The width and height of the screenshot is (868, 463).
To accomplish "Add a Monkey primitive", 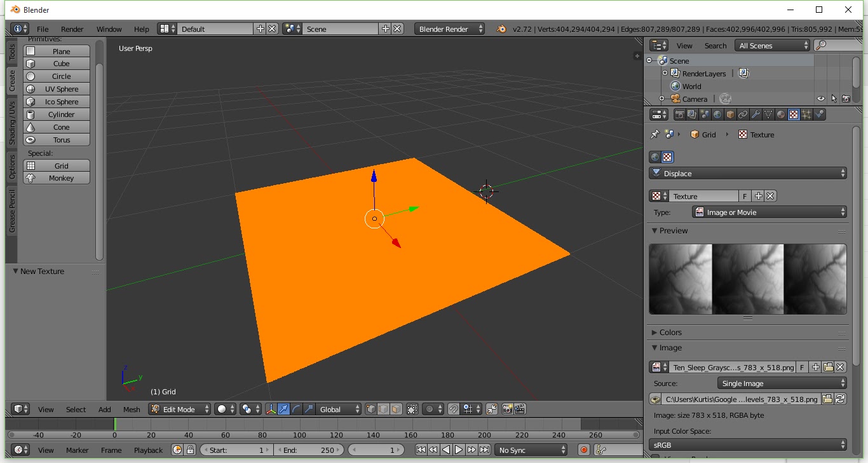I will point(56,178).
